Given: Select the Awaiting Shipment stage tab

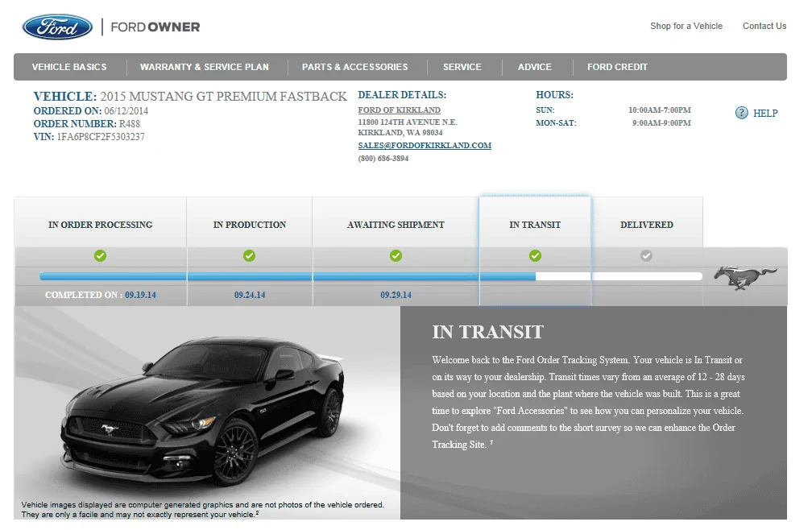Looking at the screenshot, I should pyautogui.click(x=396, y=222).
